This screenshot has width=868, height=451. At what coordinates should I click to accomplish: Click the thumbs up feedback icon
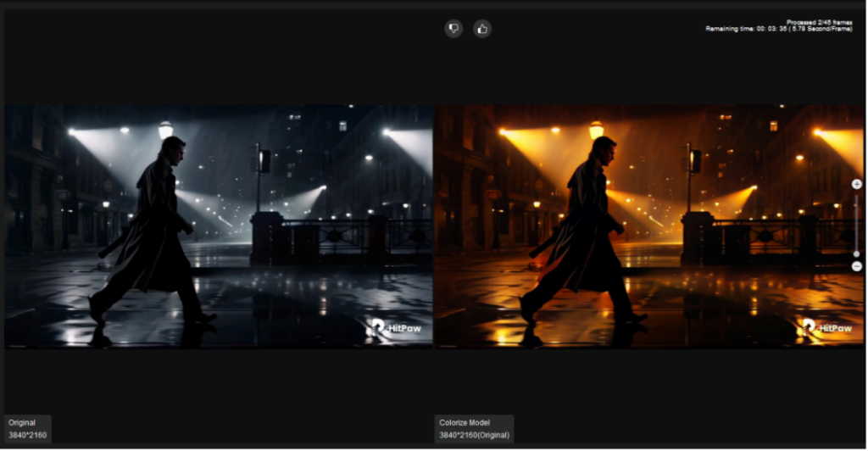click(482, 29)
